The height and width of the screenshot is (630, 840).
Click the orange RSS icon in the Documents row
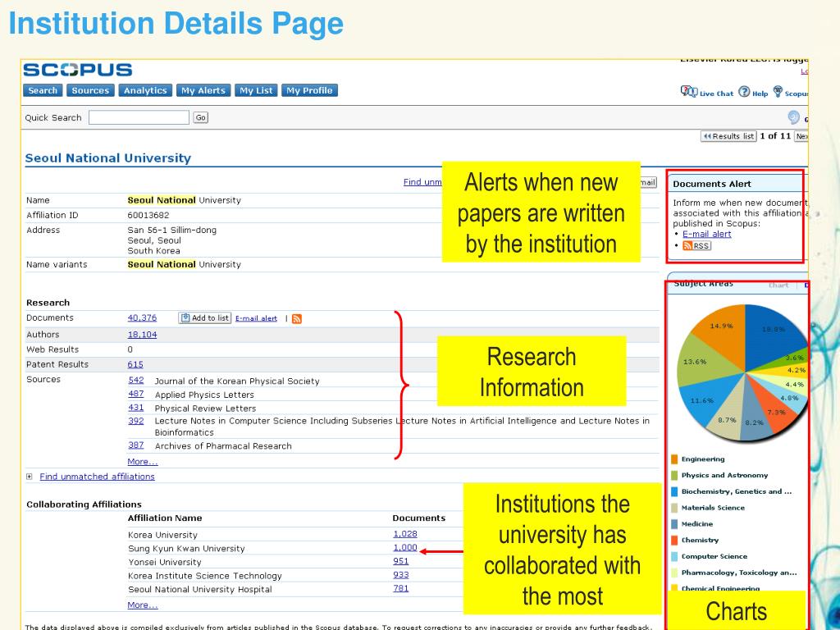tap(297, 319)
